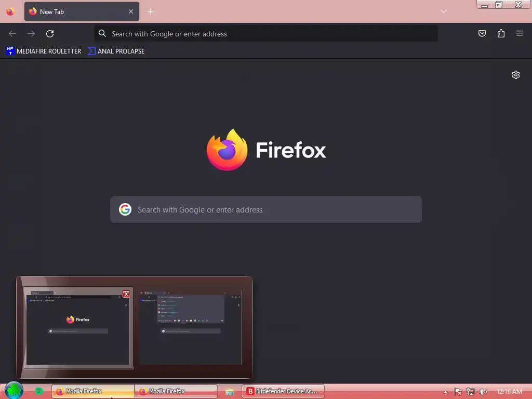This screenshot has width=532, height=399.
Task: Switch to second Mozilla Firefox taskbar button
Action: (x=176, y=391)
